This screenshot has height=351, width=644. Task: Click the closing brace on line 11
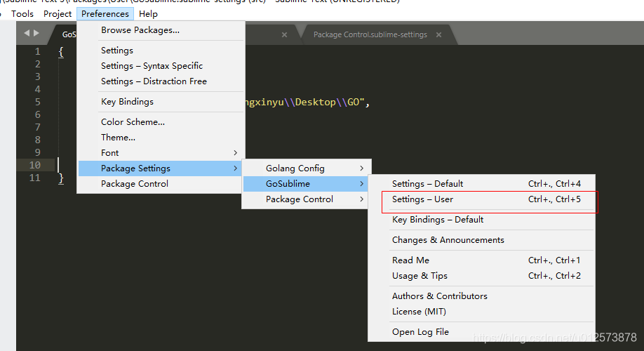tap(61, 178)
